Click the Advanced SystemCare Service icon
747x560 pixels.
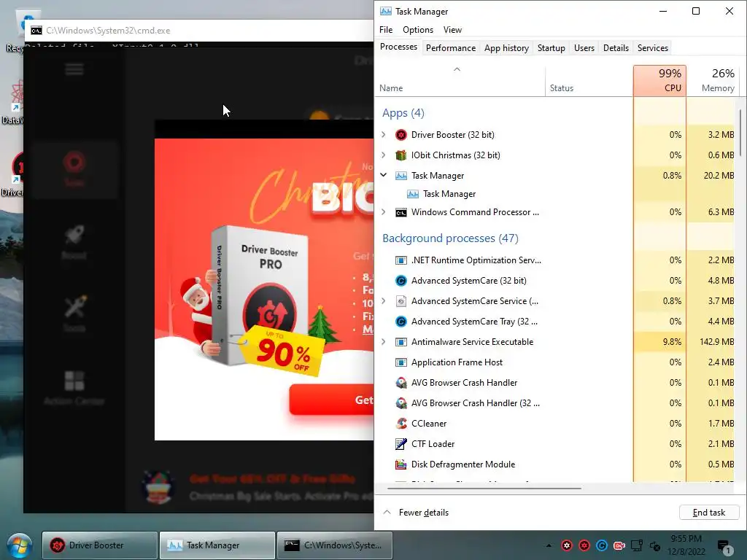[x=401, y=301]
